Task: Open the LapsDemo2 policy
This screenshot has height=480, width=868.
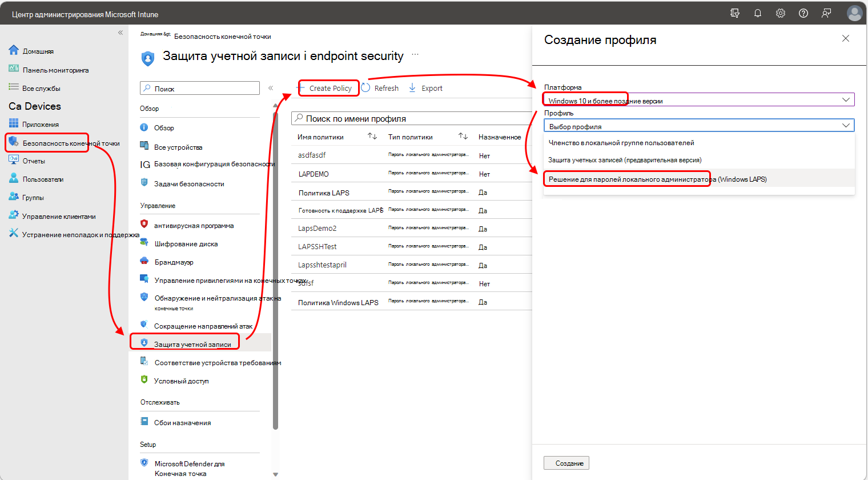Action: (318, 228)
